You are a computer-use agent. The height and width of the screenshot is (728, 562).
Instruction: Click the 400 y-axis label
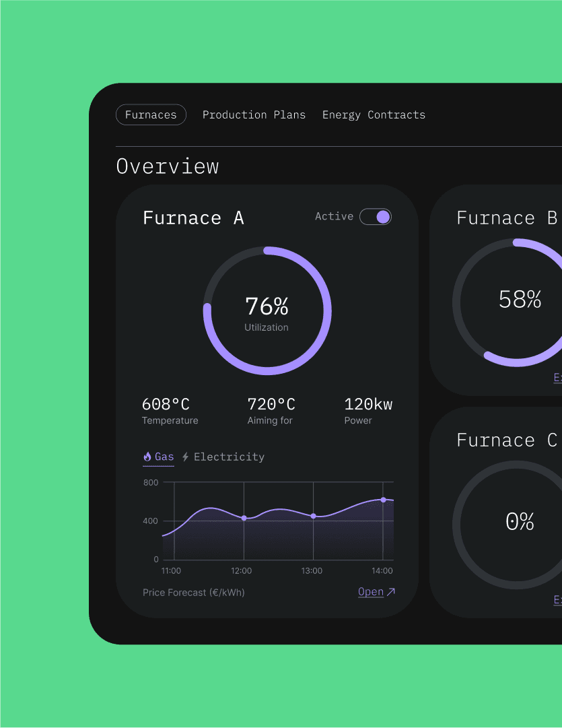151,521
